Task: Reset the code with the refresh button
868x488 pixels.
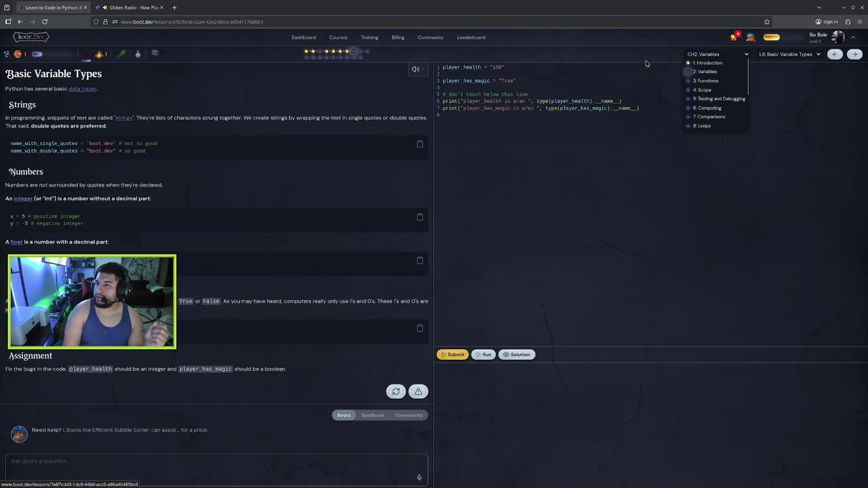Action: [x=396, y=391]
